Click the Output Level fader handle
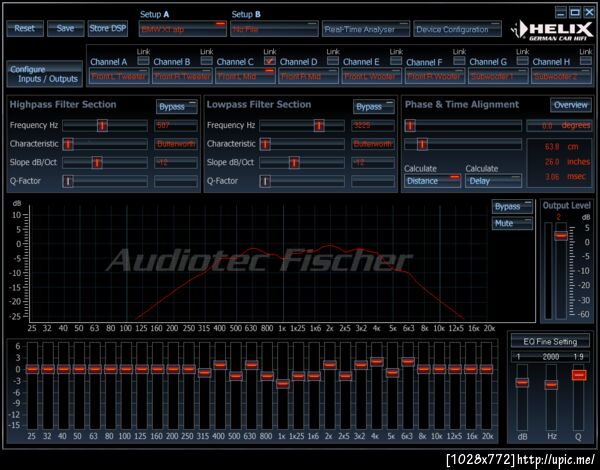 tap(561, 236)
